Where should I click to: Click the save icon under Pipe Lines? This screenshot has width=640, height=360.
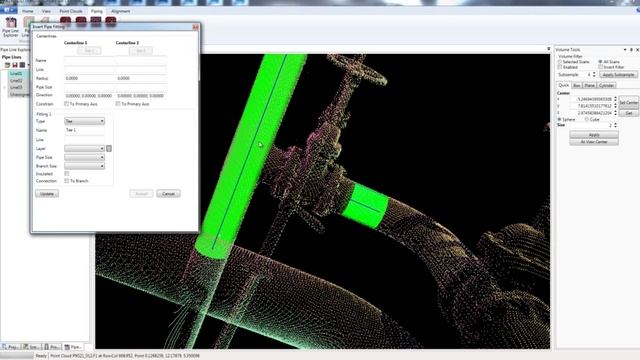click(x=15, y=65)
